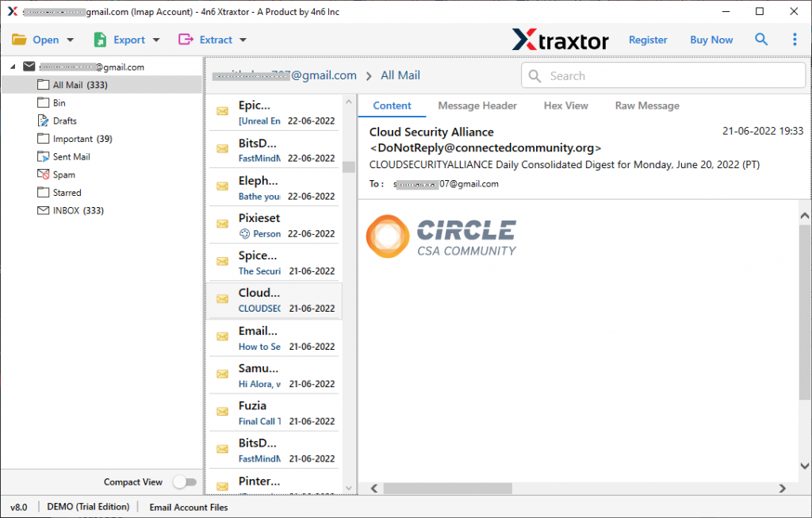
Task: Toggle Compact View on
Action: (185, 482)
